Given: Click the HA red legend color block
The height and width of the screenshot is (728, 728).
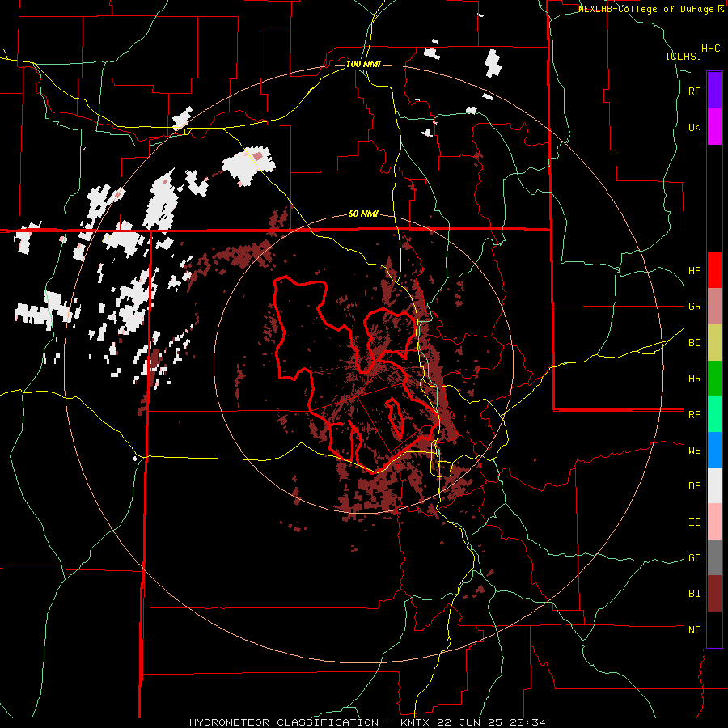Looking at the screenshot, I should coord(714,270).
